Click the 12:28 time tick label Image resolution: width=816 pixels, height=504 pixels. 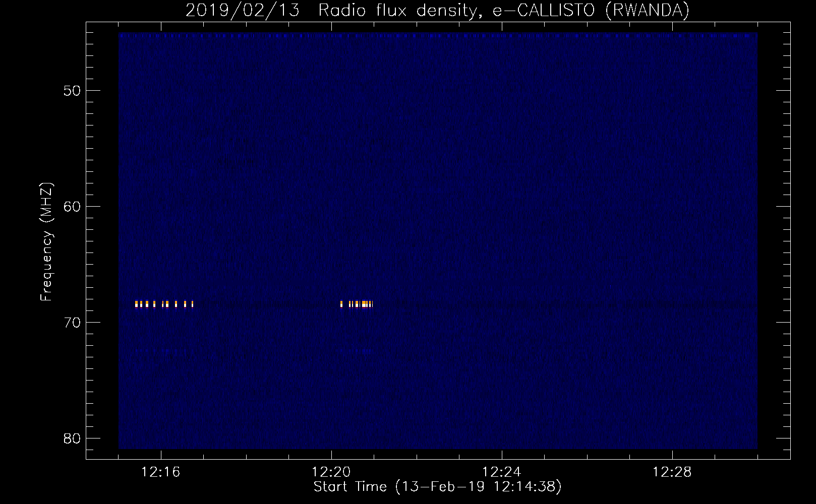[672, 472]
